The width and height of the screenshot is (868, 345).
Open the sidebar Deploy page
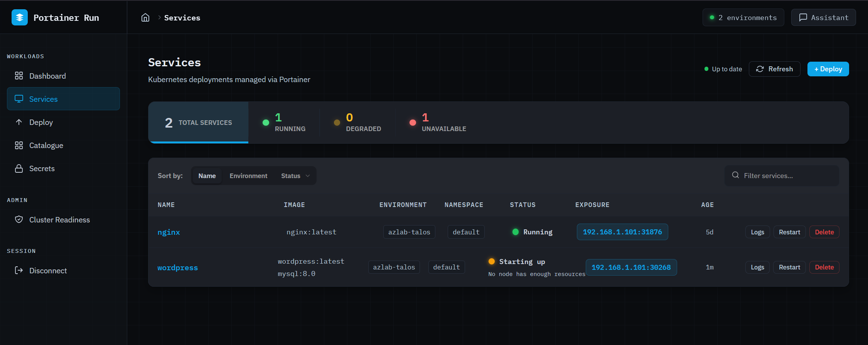pyautogui.click(x=63, y=122)
